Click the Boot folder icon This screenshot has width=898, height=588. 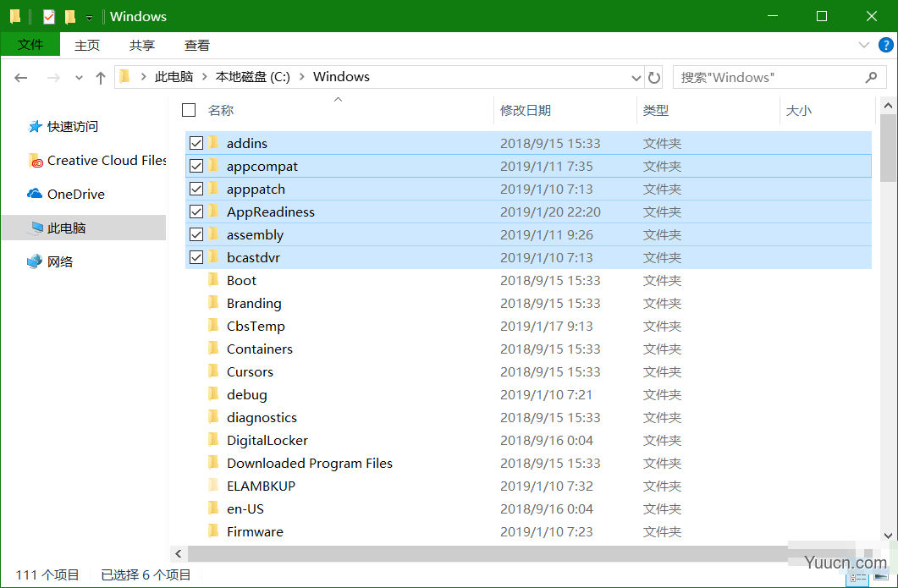(213, 280)
